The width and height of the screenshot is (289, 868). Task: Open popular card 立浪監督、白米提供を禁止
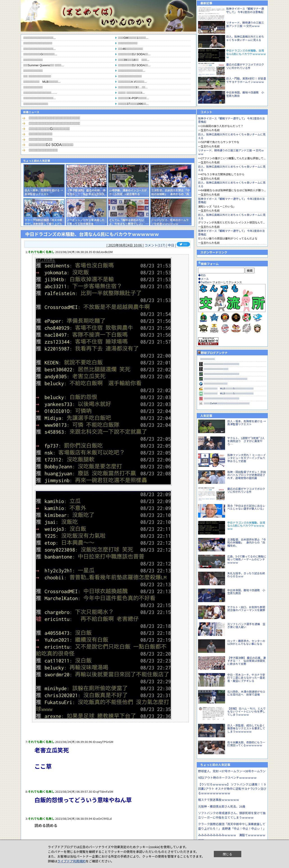point(171,181)
